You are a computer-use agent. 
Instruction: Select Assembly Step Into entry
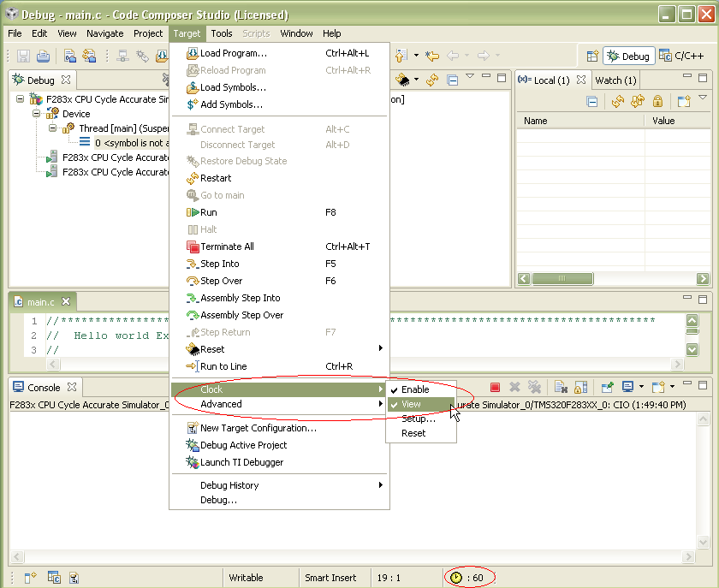[x=279, y=298]
